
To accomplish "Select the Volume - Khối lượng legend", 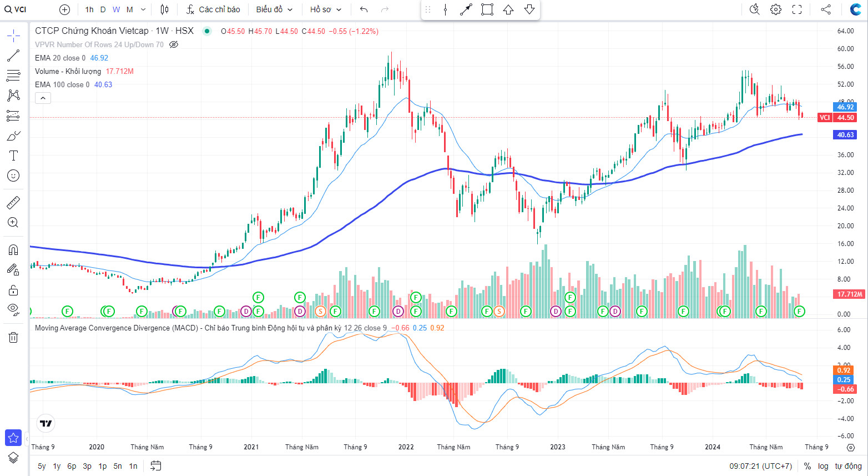I will click(x=68, y=71).
